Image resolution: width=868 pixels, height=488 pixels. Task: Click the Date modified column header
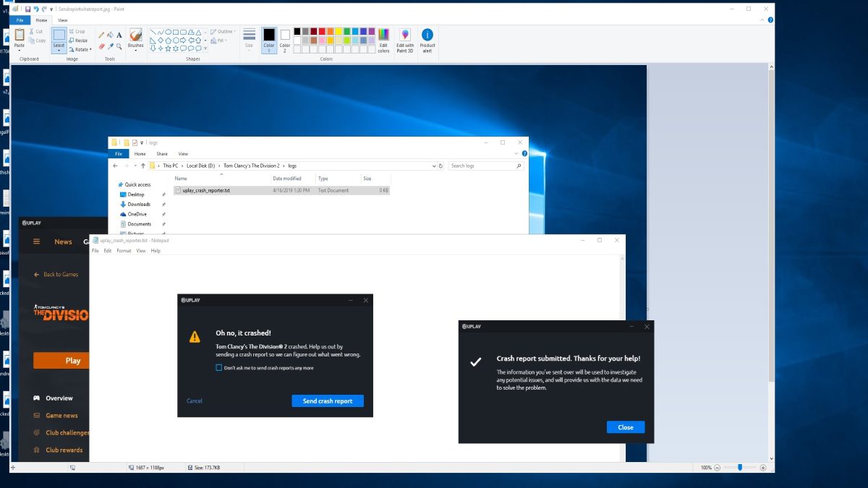(287, 179)
